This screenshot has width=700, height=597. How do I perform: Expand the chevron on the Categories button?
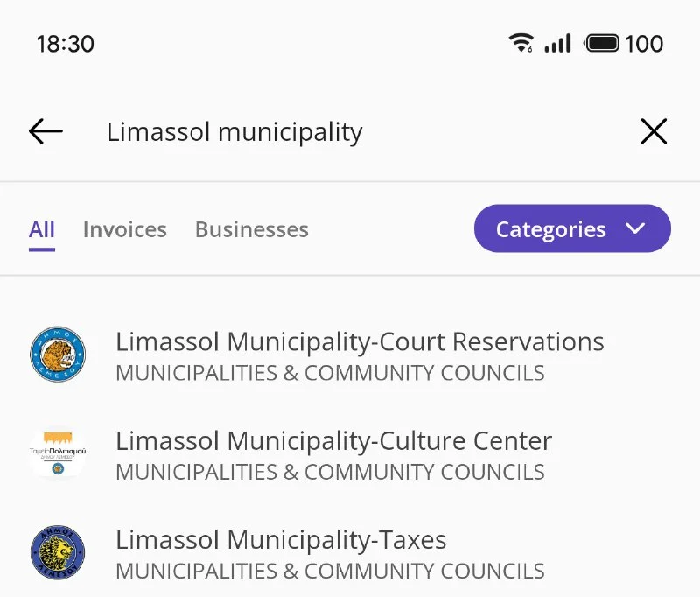pos(636,229)
